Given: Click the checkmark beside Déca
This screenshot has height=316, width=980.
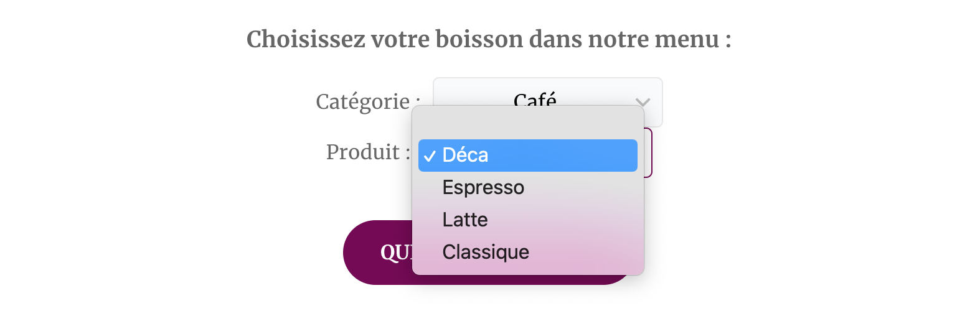Looking at the screenshot, I should click(x=430, y=156).
